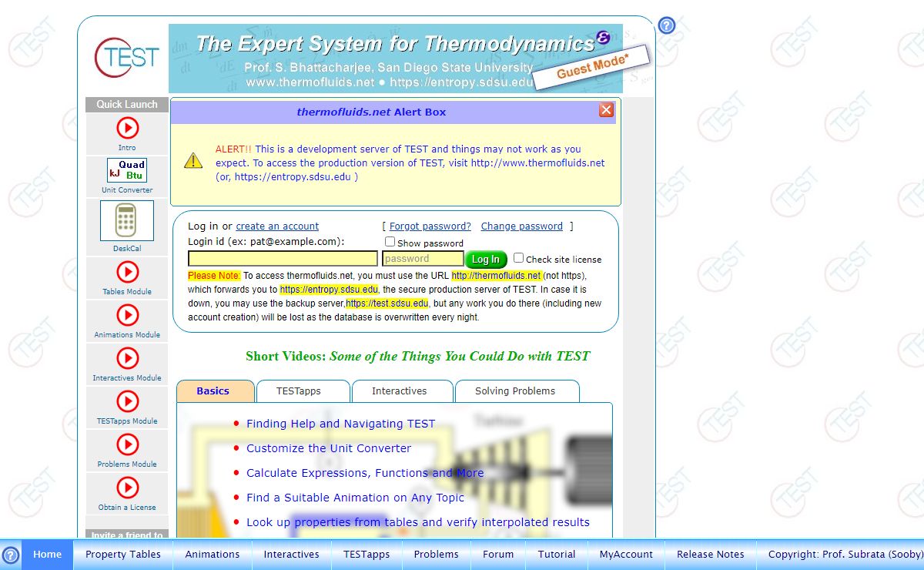Open Find a Suitable Animation video link
Viewport: 924px width, 570px height.
355,498
